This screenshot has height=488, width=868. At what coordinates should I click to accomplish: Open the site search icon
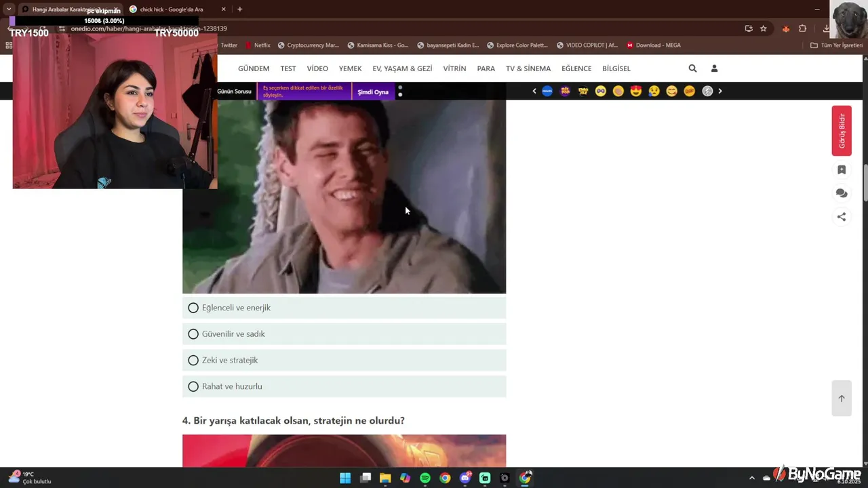(692, 68)
